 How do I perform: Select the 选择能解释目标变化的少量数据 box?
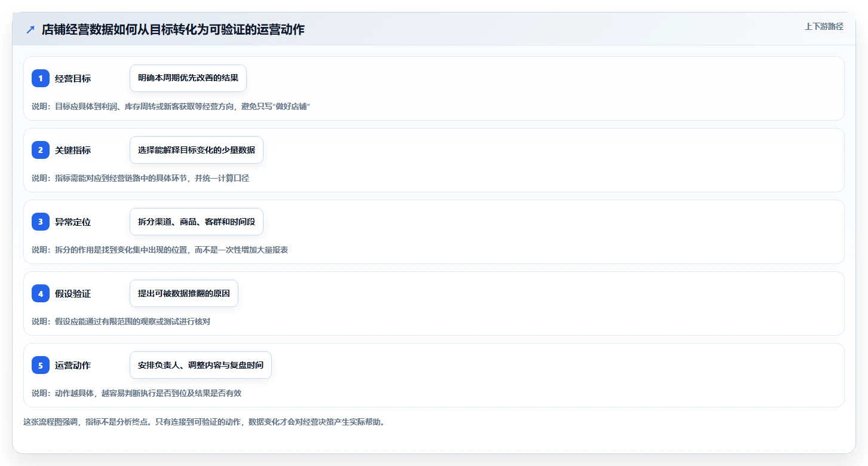pos(197,150)
